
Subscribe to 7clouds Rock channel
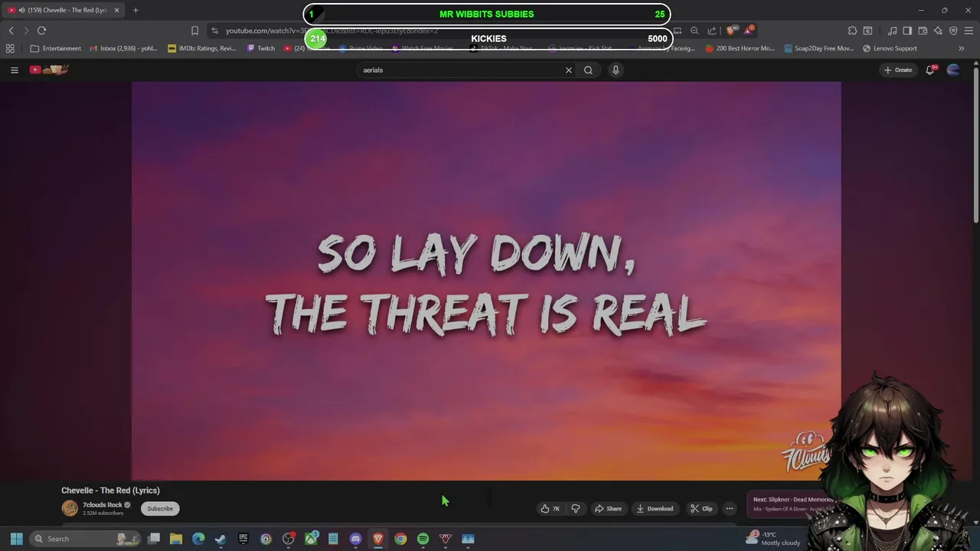pos(160,508)
